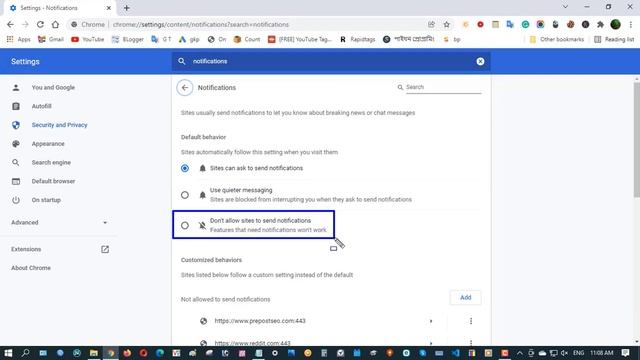Go back from Notifications settings page
Image resolution: width=640 pixels, height=360 pixels.
coord(184,87)
